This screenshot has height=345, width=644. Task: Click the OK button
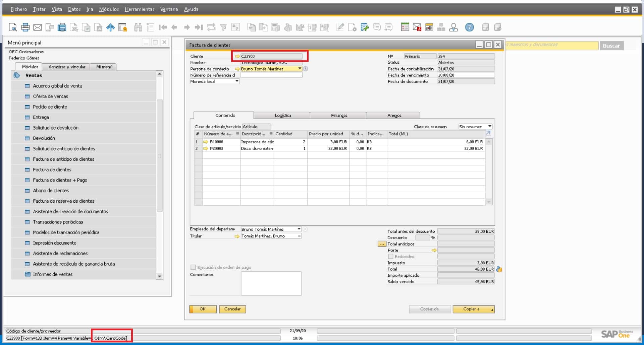(x=203, y=309)
